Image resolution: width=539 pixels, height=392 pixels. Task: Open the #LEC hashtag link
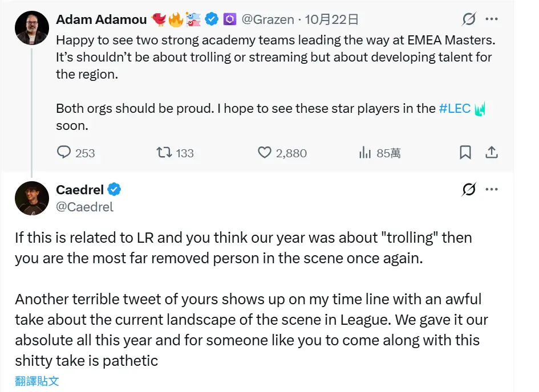click(455, 108)
